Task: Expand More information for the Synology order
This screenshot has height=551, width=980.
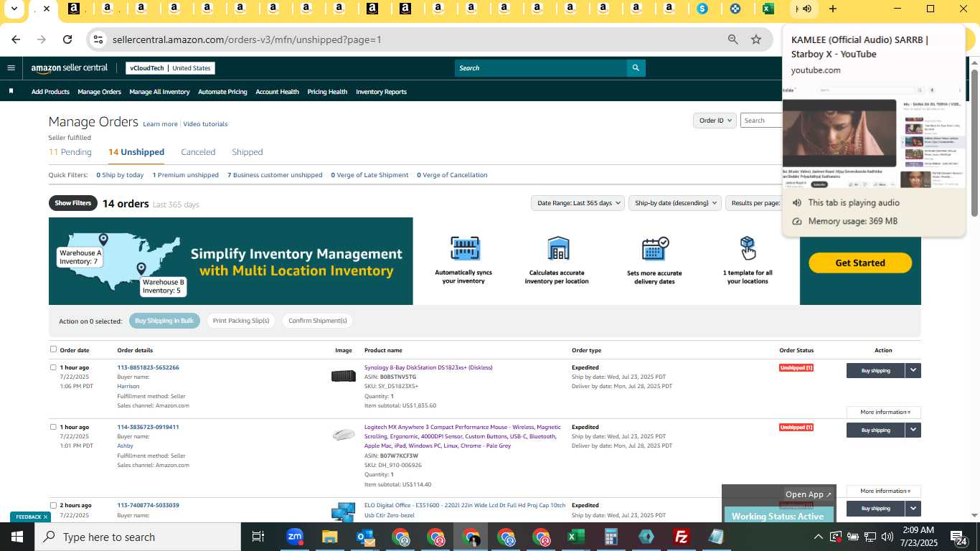Action: (x=884, y=412)
